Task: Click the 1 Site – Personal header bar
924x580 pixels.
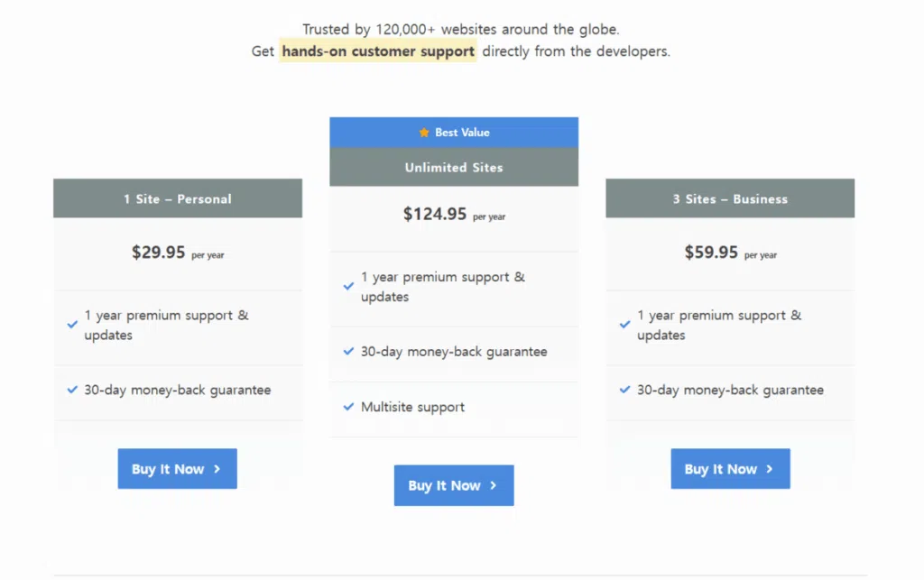Action: pos(178,198)
